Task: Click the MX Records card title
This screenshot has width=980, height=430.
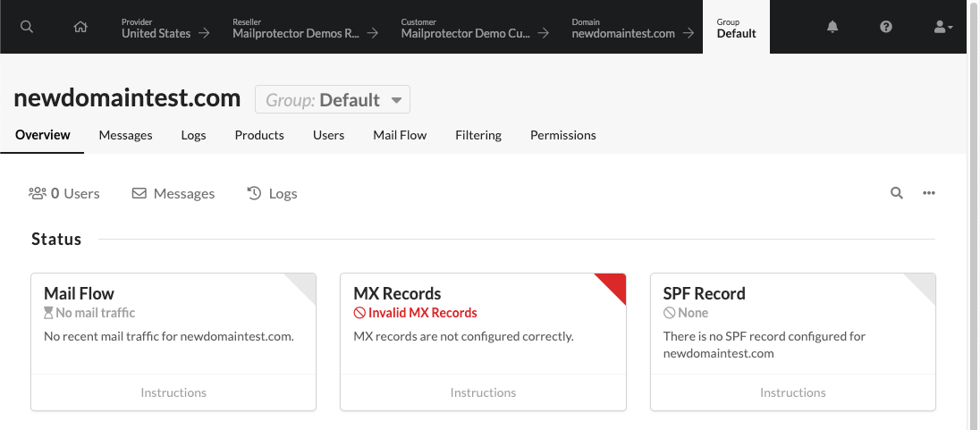Action: pyautogui.click(x=398, y=293)
